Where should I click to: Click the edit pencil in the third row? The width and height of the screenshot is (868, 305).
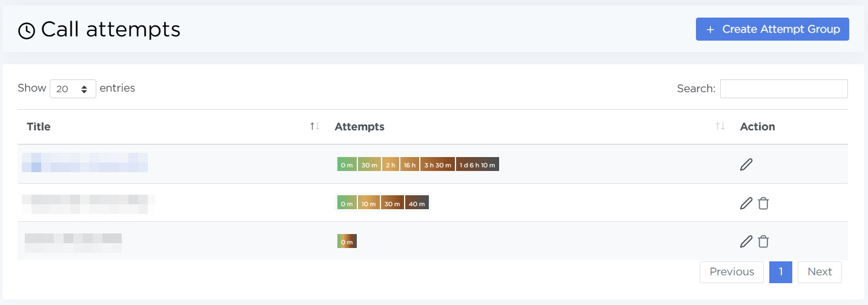click(x=746, y=241)
